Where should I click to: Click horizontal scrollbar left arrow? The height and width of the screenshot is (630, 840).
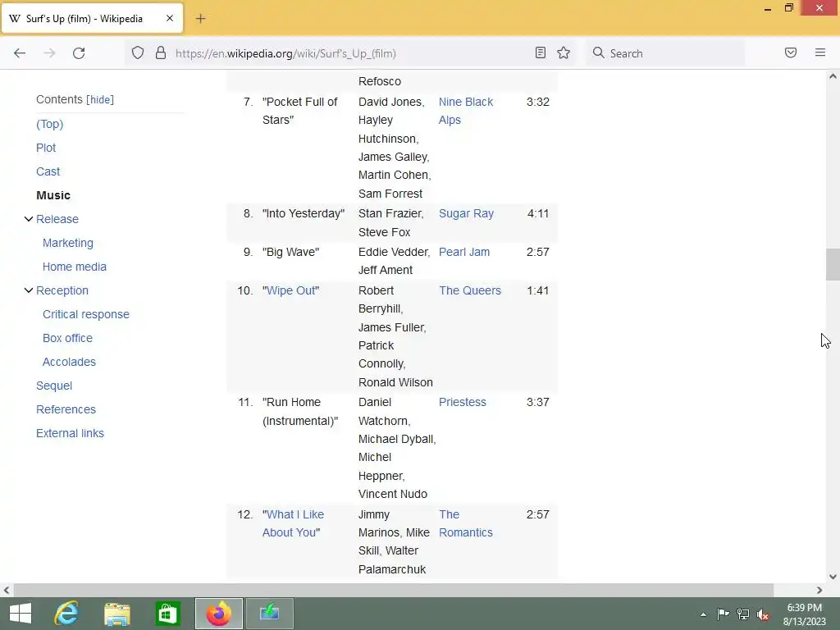(x=7, y=591)
